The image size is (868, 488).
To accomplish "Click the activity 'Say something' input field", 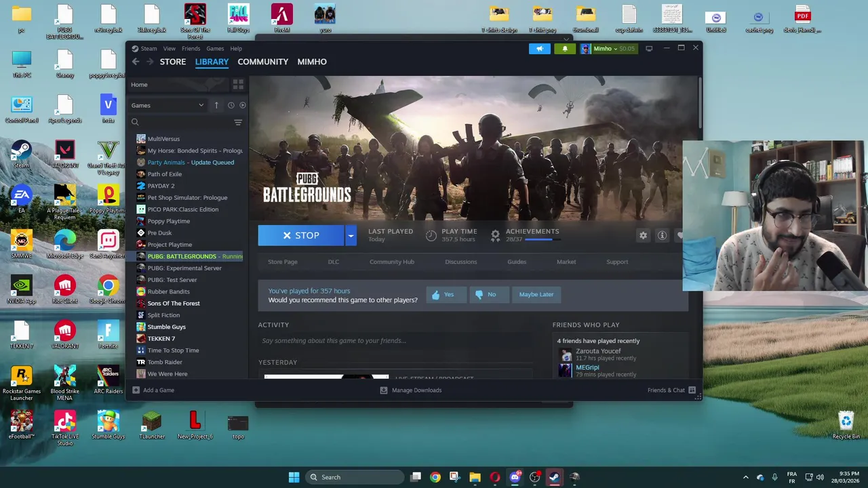I will point(396,341).
